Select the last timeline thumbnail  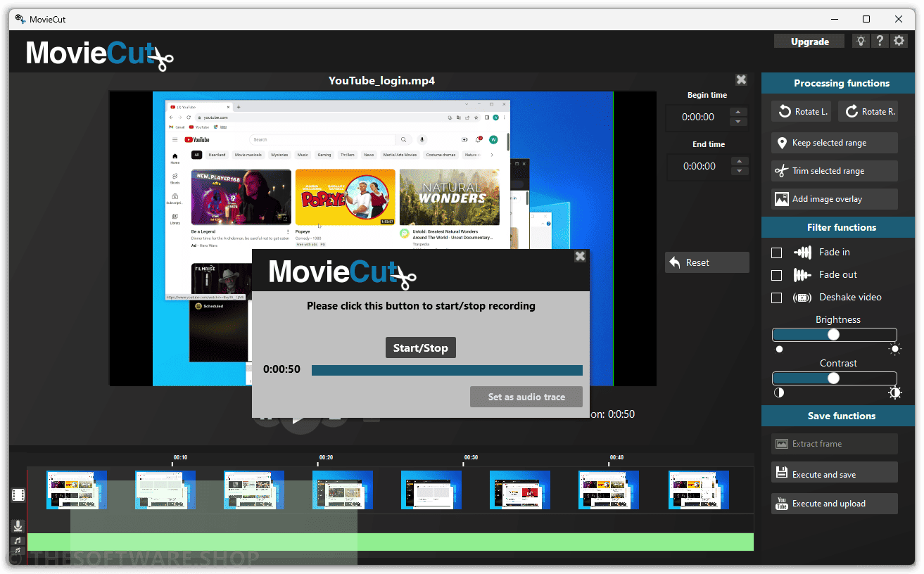[698, 490]
